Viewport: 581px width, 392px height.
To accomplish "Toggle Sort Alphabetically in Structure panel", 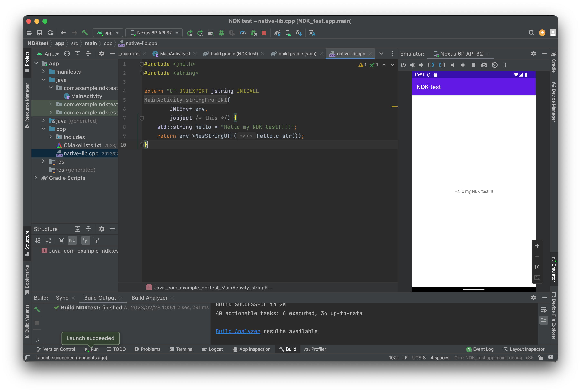I will click(48, 241).
